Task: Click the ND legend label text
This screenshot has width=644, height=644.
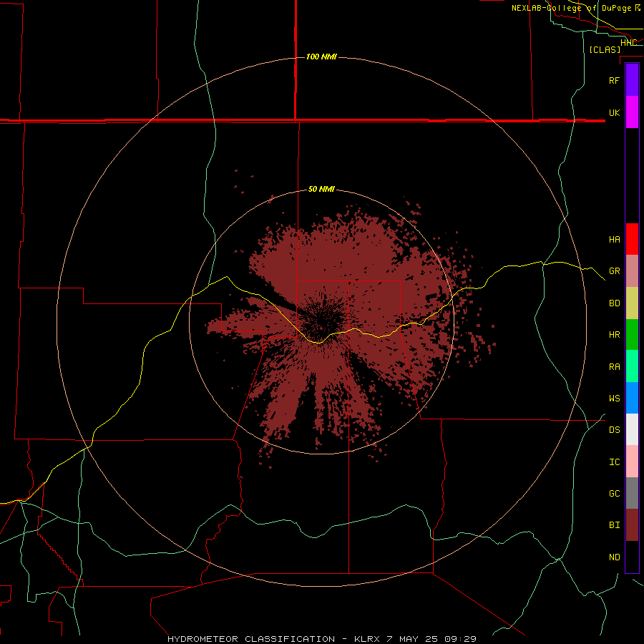Action: click(615, 557)
